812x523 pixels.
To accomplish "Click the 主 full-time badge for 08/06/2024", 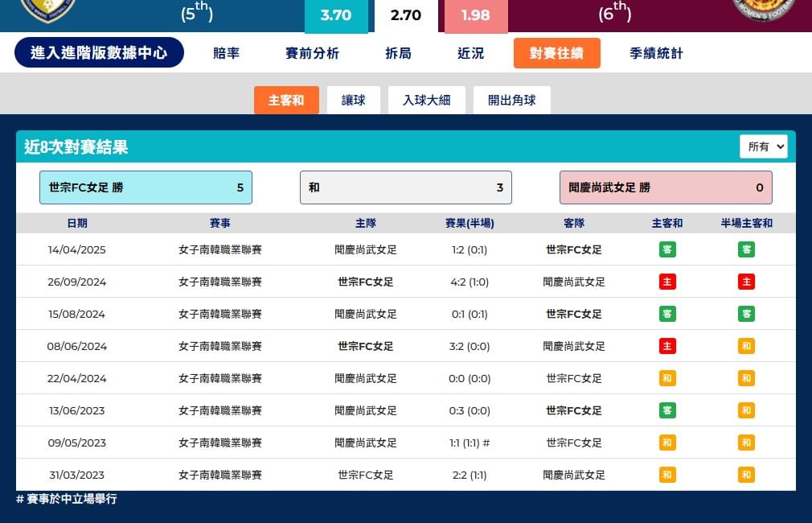I will coord(667,346).
